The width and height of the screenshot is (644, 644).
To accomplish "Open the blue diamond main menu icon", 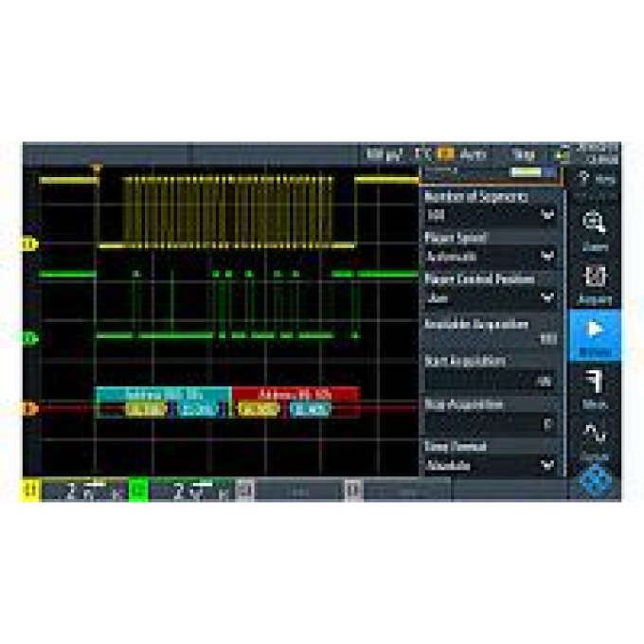I will (595, 480).
